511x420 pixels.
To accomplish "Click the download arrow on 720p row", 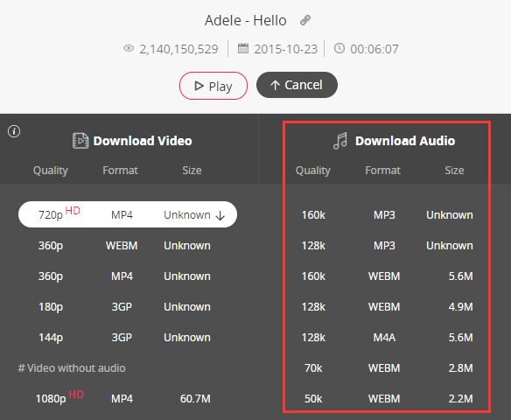I will coord(220,215).
